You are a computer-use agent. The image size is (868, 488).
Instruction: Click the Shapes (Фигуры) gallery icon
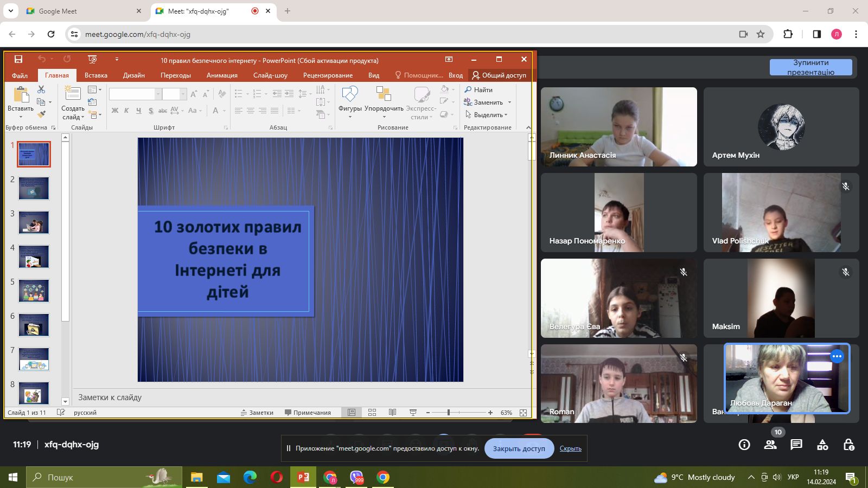pyautogui.click(x=350, y=94)
